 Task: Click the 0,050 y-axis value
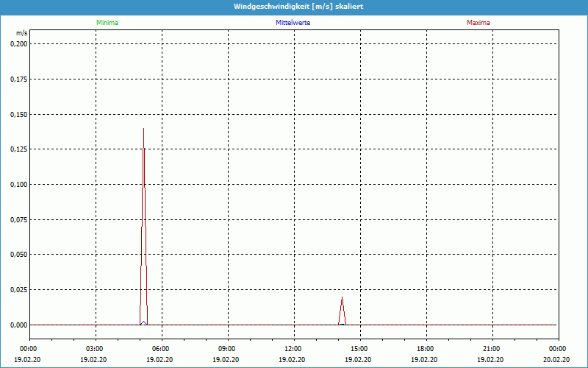[x=18, y=254]
